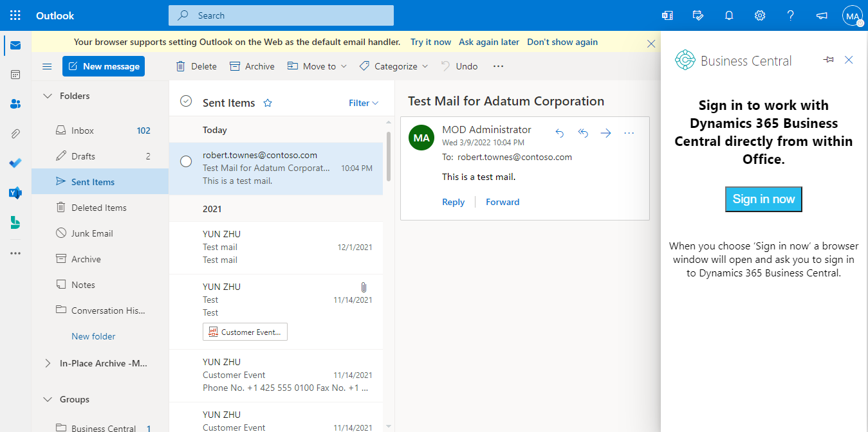Select all Sent Items with the header circle
The width and height of the screenshot is (868, 432).
tap(186, 101)
